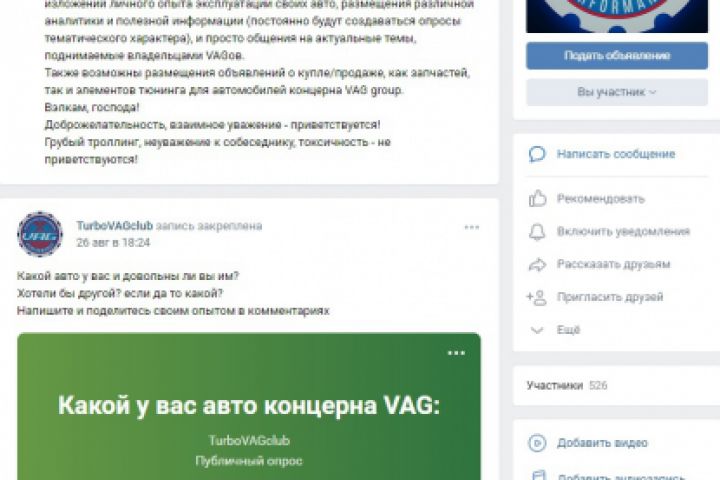Open the poll card three-dot menu
This screenshot has width=720, height=480.
click(456, 353)
